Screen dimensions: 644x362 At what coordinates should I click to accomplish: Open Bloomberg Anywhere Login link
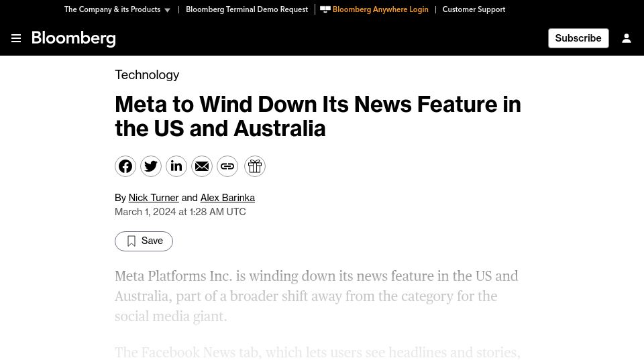(x=380, y=9)
